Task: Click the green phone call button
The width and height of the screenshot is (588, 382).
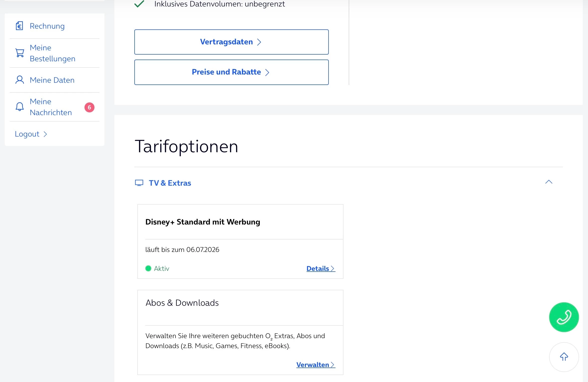Action: [x=564, y=317]
